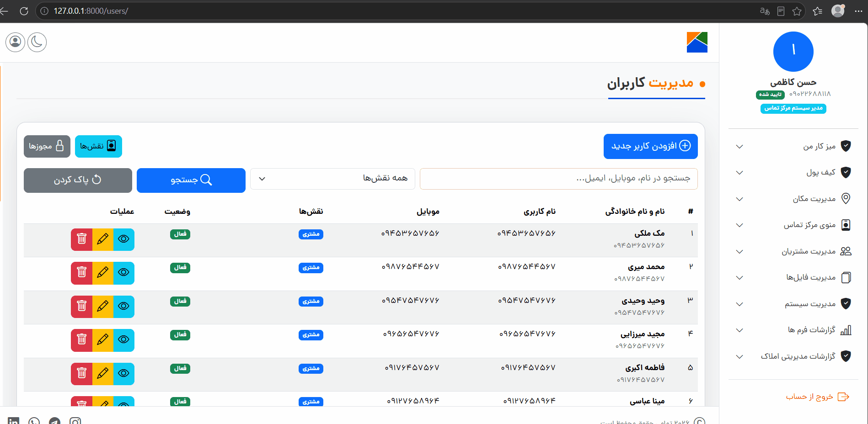View user وحید وحیدی with the eye icon
868x424 pixels.
click(123, 307)
